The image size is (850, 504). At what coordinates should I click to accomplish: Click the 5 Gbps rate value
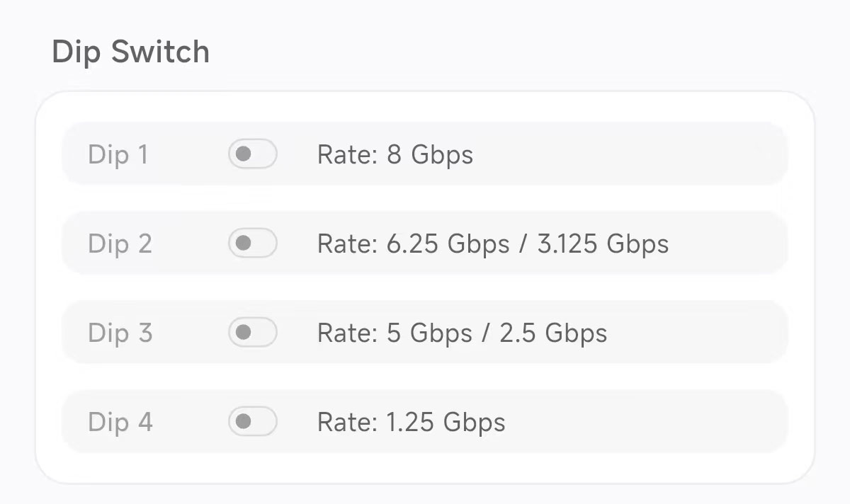[429, 333]
